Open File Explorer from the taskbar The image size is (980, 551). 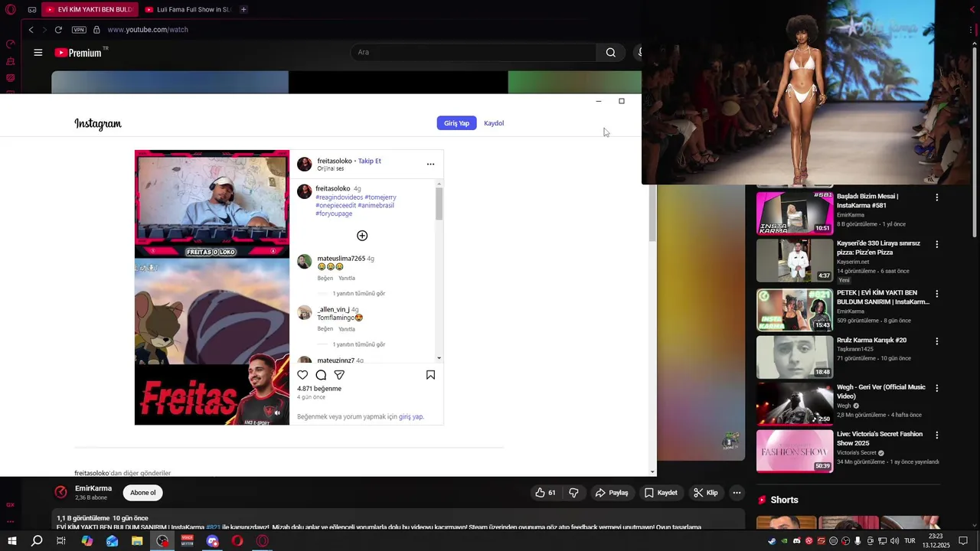click(137, 541)
